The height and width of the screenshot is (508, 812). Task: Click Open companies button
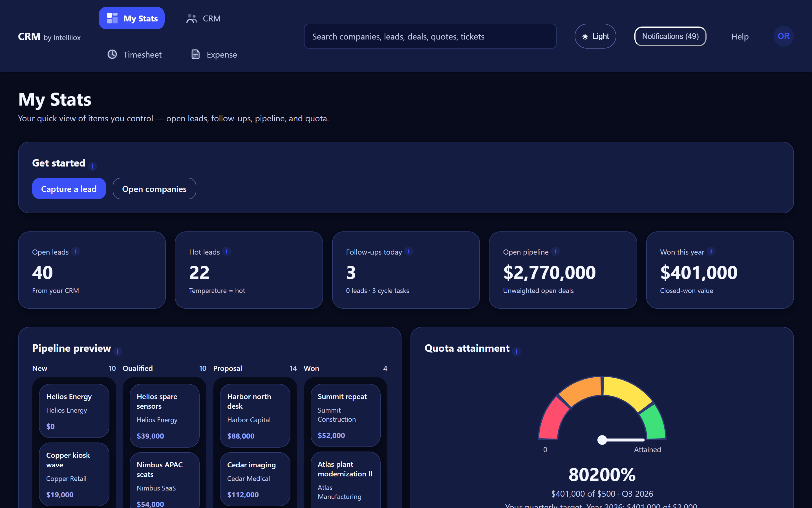(x=154, y=189)
